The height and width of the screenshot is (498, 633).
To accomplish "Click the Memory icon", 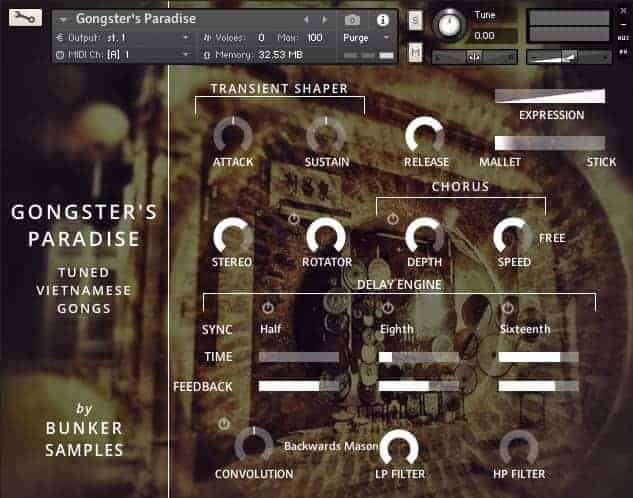I will point(207,55).
